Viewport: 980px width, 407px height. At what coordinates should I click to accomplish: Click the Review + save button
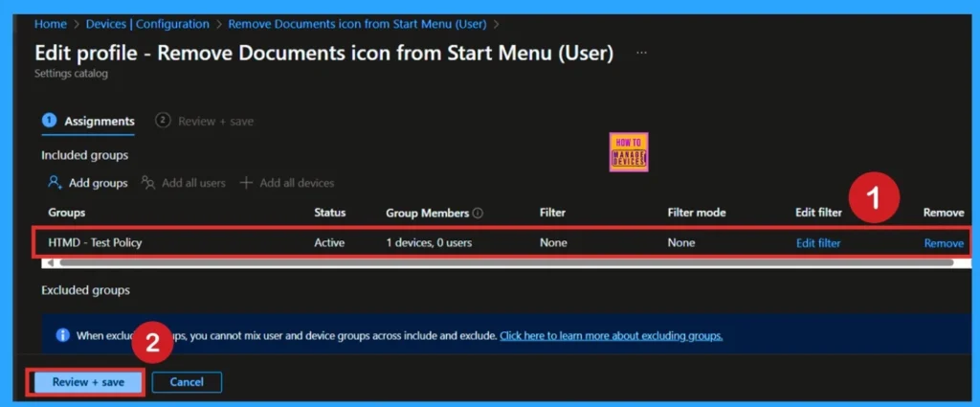click(88, 382)
